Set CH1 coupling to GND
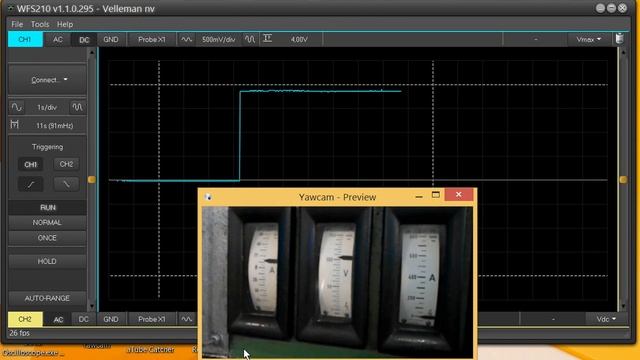 click(x=111, y=40)
